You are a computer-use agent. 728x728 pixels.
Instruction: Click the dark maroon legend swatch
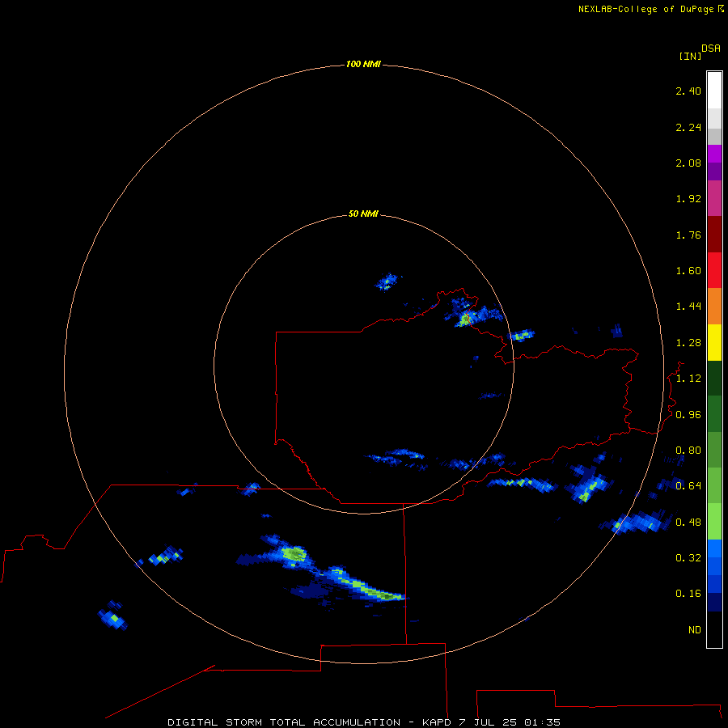(714, 235)
